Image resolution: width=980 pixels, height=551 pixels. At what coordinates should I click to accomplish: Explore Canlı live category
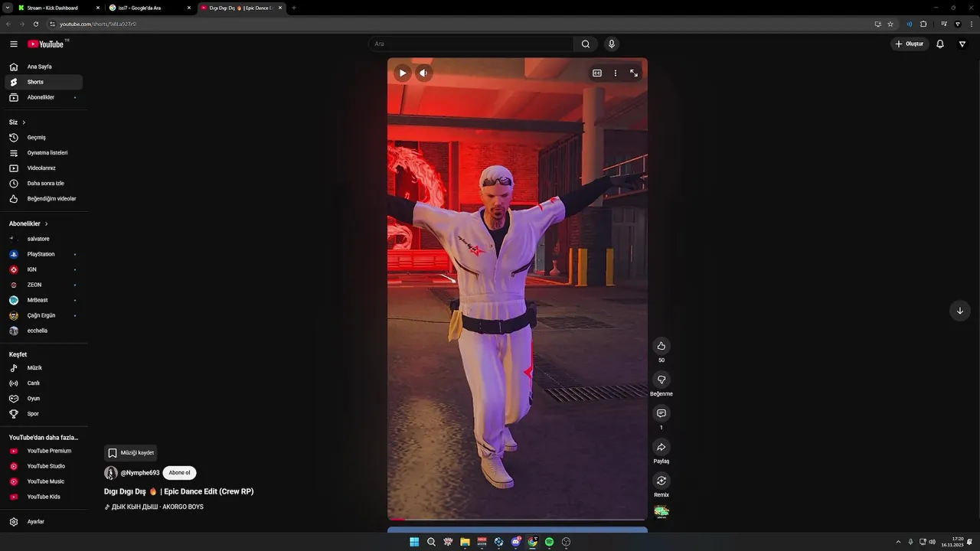pyautogui.click(x=44, y=383)
